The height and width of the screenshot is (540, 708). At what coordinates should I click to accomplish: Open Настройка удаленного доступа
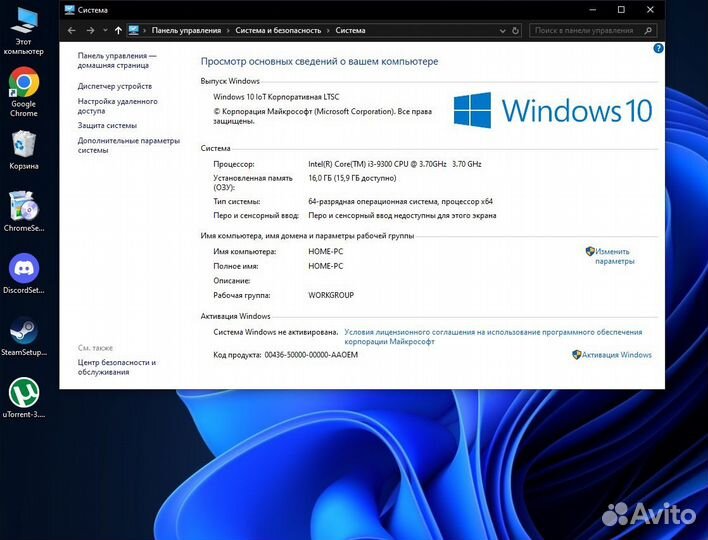coord(117,106)
